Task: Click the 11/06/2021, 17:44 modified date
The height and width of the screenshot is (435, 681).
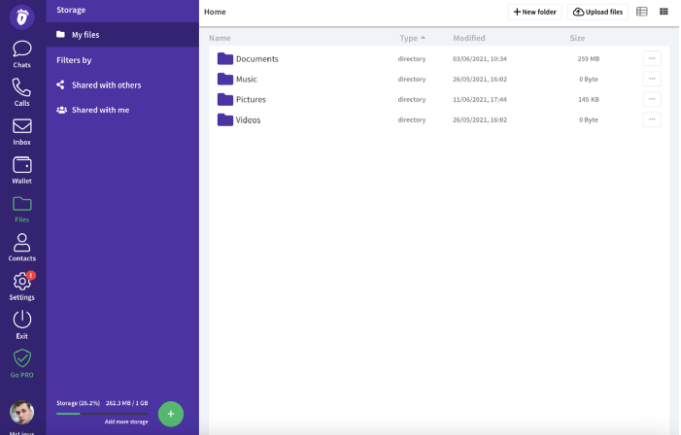Action: (x=479, y=99)
